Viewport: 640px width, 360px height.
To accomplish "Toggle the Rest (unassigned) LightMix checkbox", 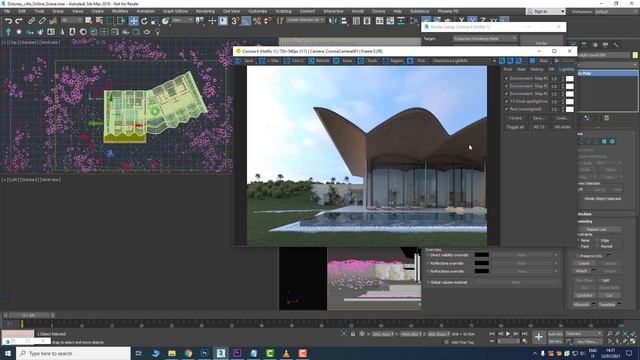I will pos(507,109).
